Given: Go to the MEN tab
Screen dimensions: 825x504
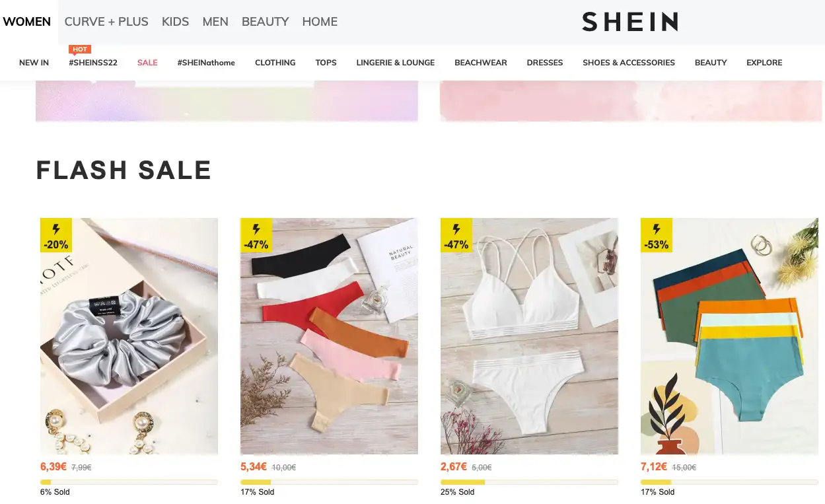Looking at the screenshot, I should click(215, 22).
